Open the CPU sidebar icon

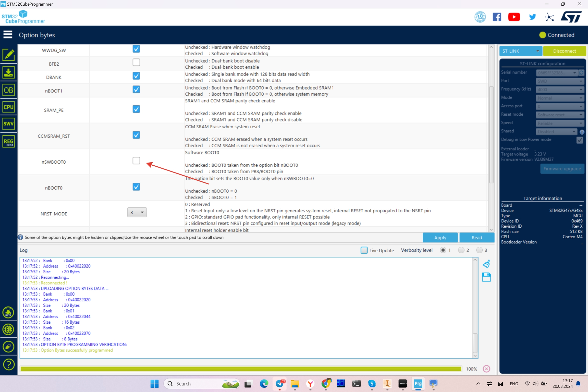(9, 107)
